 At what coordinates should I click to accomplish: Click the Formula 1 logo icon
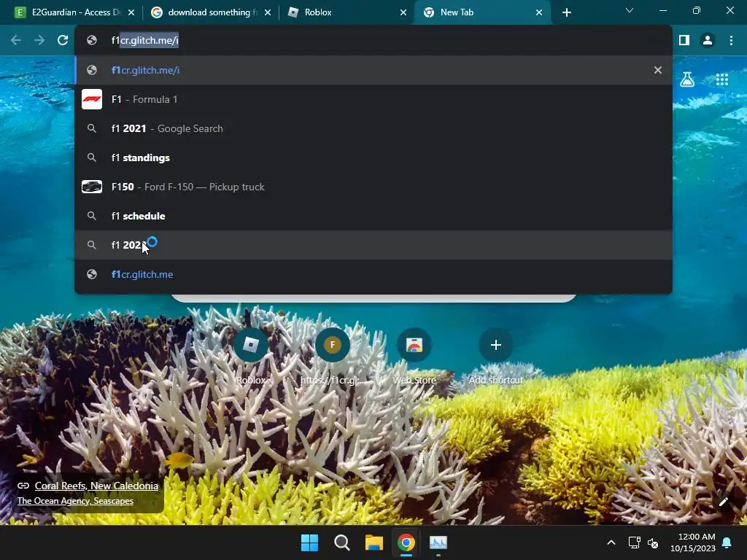click(x=92, y=99)
